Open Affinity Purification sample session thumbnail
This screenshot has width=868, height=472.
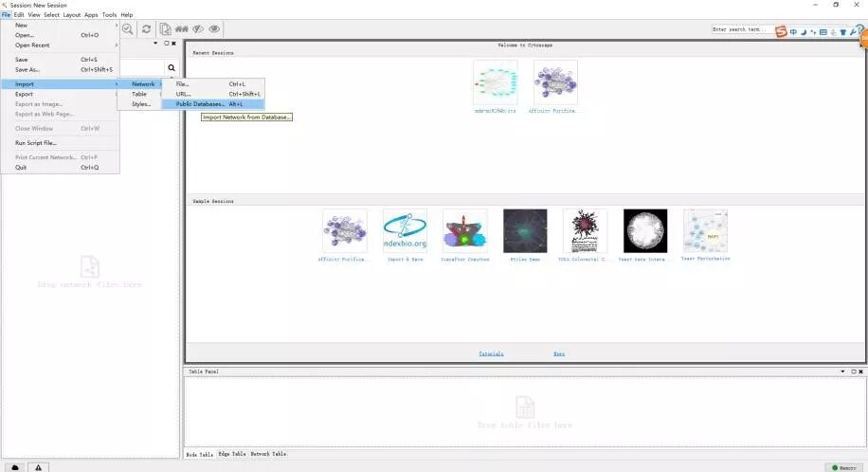345,231
